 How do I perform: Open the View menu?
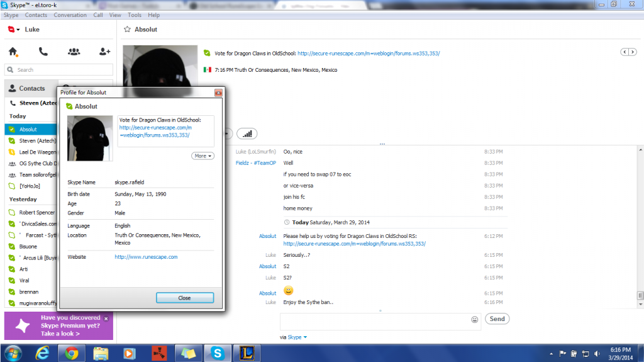pos(115,15)
